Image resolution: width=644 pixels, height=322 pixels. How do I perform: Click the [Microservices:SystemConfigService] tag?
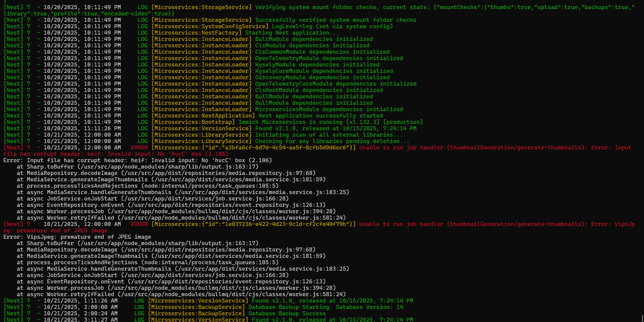pyautogui.click(x=210, y=27)
